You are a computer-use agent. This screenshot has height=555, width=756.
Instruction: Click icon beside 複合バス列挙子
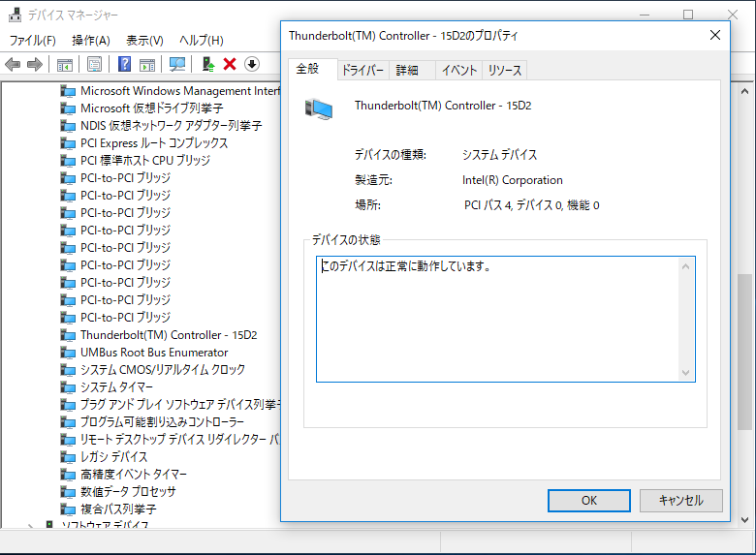tap(68, 509)
